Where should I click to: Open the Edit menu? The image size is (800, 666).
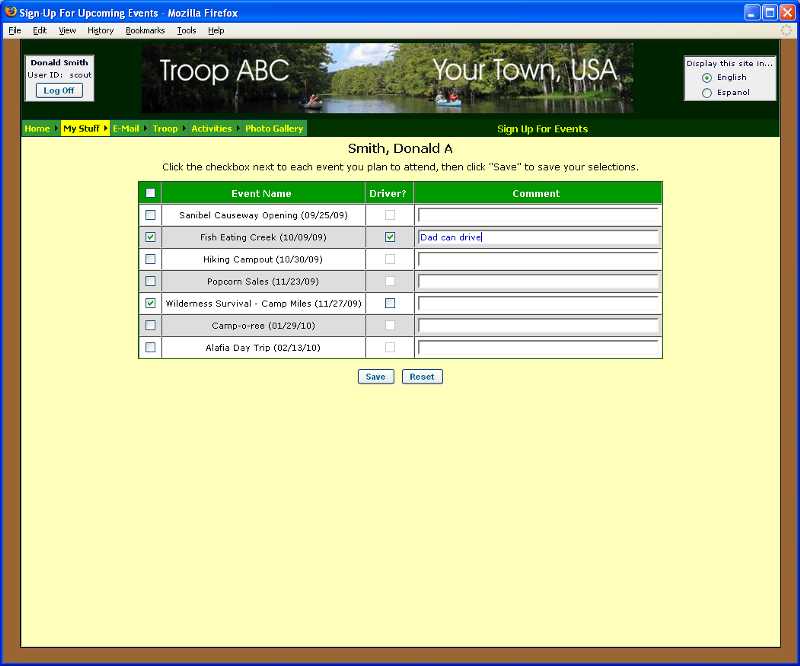(39, 31)
